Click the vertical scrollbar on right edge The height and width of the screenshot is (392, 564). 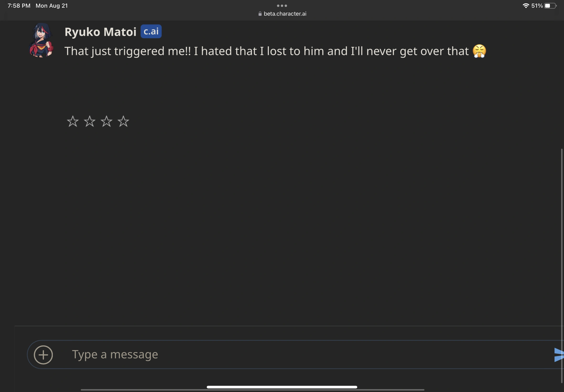tap(562, 265)
